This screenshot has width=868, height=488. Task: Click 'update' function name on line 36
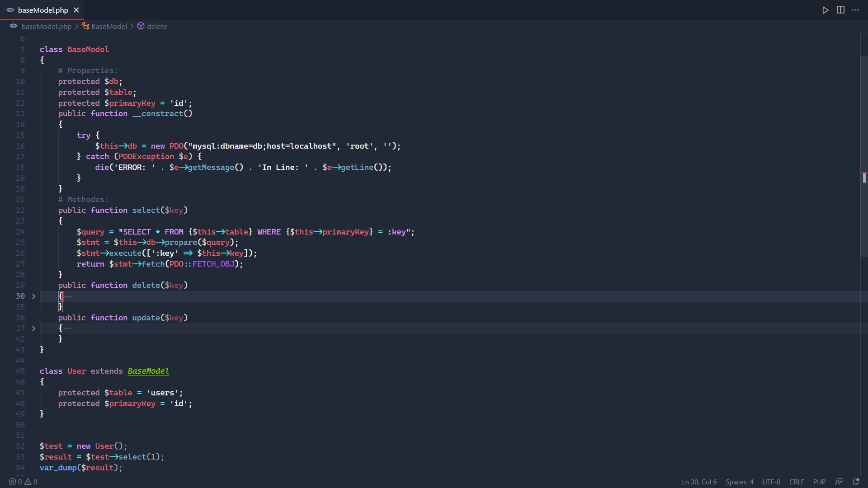tap(146, 318)
